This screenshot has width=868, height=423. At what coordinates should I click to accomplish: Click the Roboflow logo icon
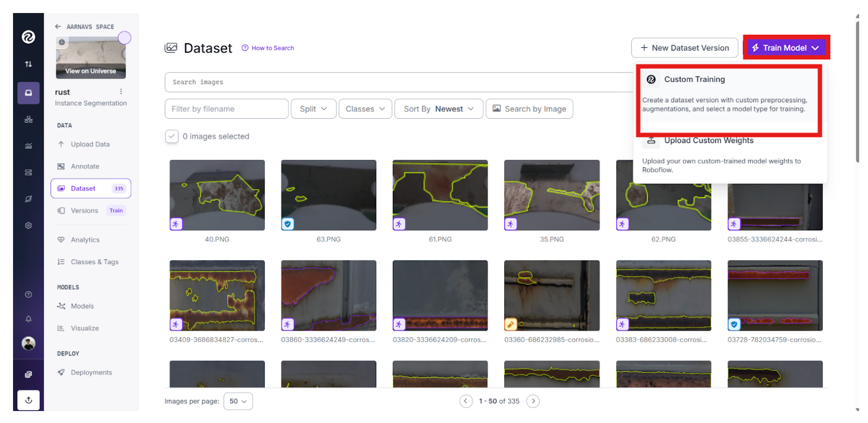(28, 37)
